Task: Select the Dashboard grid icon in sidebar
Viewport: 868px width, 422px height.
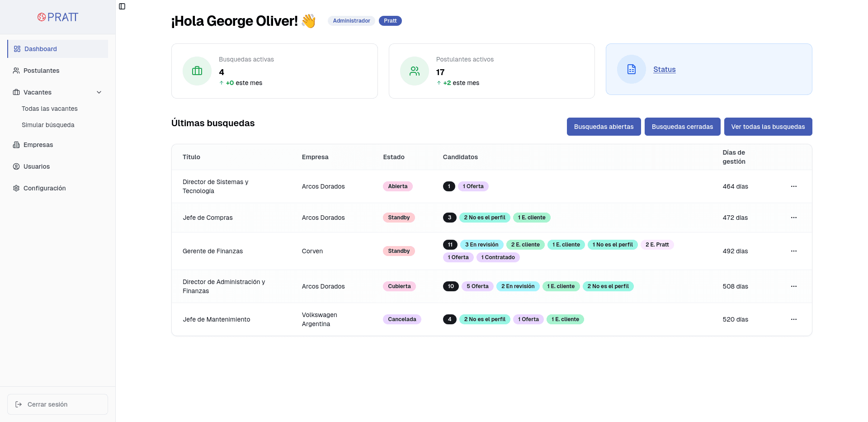Action: (x=17, y=48)
